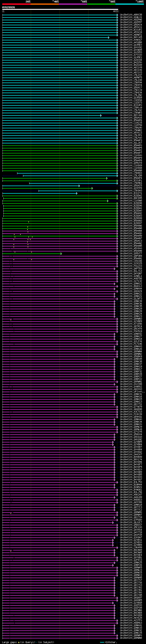
Task: Open hit UniRef100_A5YKI8
Action: pos(131,32)
